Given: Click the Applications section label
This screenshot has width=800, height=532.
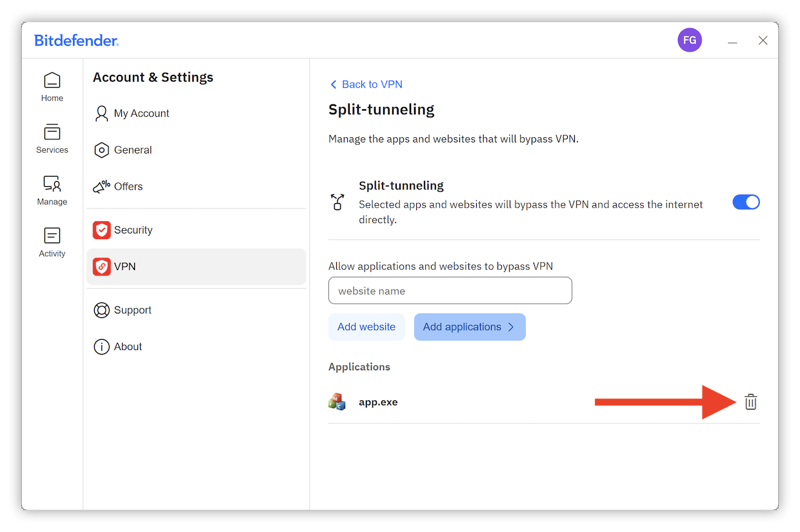Looking at the screenshot, I should point(359,367).
